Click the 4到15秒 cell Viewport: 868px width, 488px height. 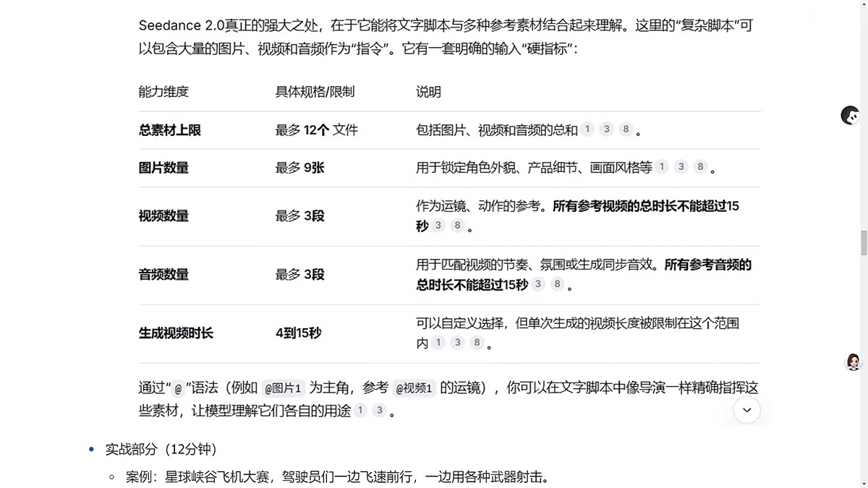(298, 333)
